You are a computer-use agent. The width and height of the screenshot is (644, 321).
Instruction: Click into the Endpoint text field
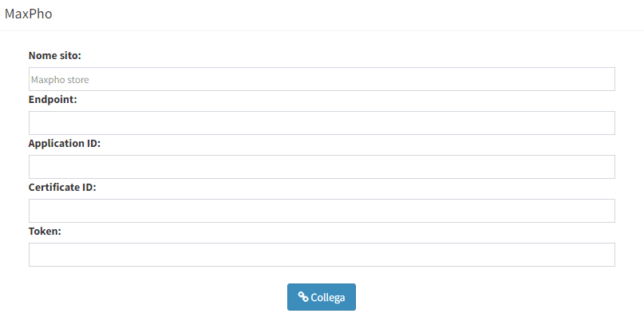coord(322,123)
